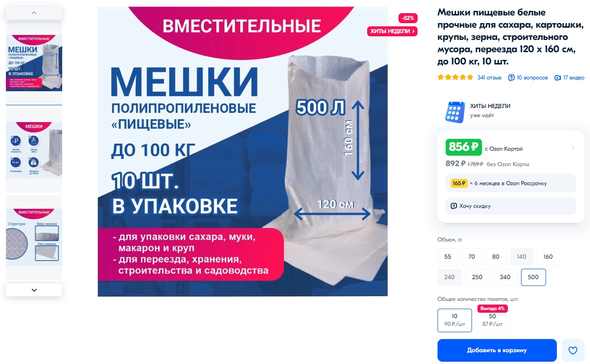590x364 pixels.
Task: Click the questions speech bubble icon
Action: point(511,78)
